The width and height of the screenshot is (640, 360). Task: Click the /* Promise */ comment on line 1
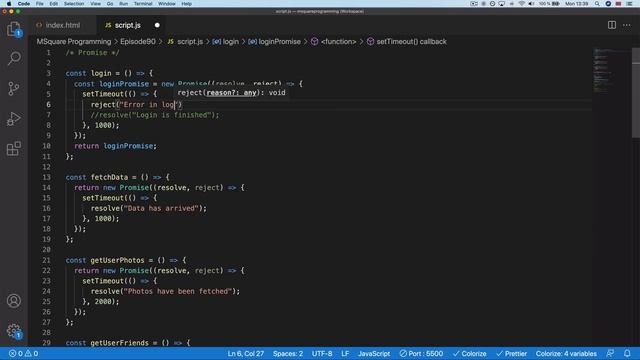coord(93,53)
